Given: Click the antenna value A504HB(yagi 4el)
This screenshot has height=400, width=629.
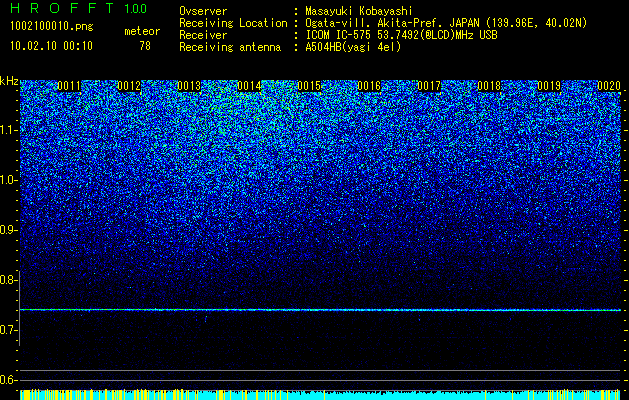Looking at the screenshot, I should (x=353, y=47).
